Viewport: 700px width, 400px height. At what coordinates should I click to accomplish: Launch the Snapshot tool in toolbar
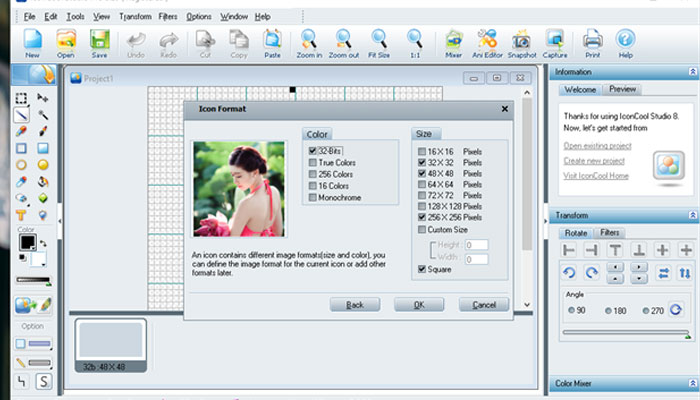click(521, 43)
